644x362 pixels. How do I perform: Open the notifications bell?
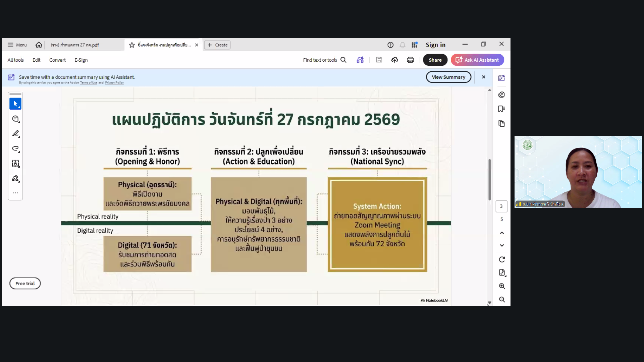(x=402, y=45)
